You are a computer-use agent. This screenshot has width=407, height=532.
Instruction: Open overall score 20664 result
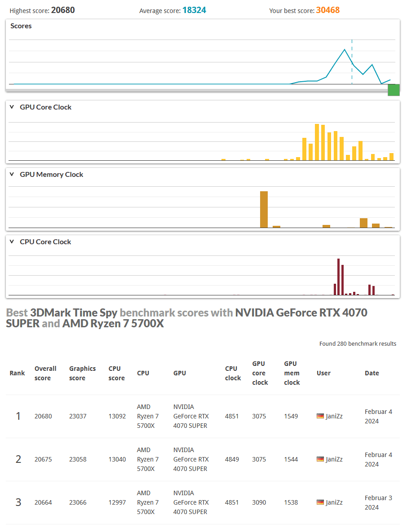click(x=43, y=502)
